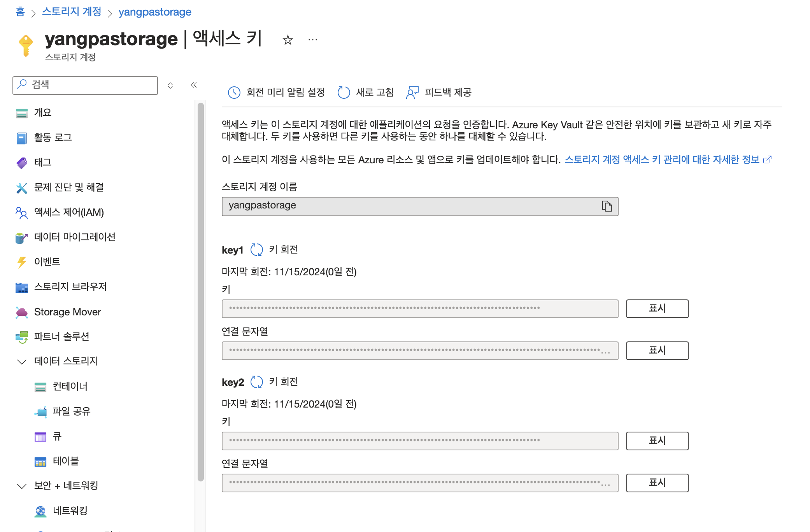Go to 스토리지 계정 breadcrumb link

click(x=72, y=12)
